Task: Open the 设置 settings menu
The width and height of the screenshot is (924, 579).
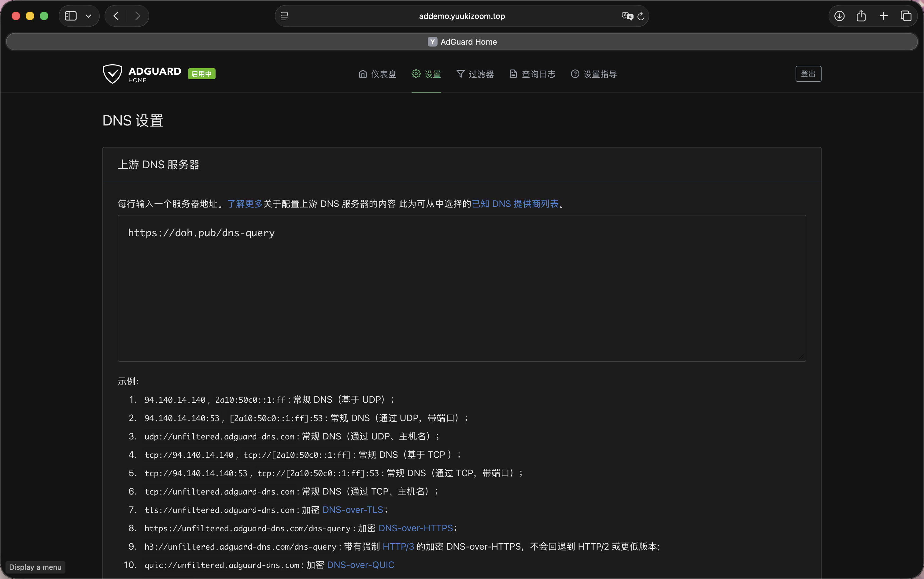Action: click(x=426, y=74)
